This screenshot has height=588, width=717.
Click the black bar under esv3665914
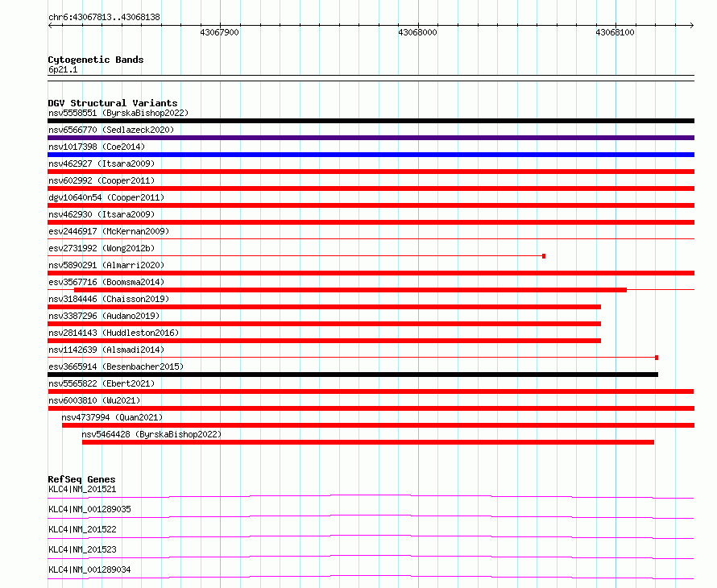click(x=353, y=375)
